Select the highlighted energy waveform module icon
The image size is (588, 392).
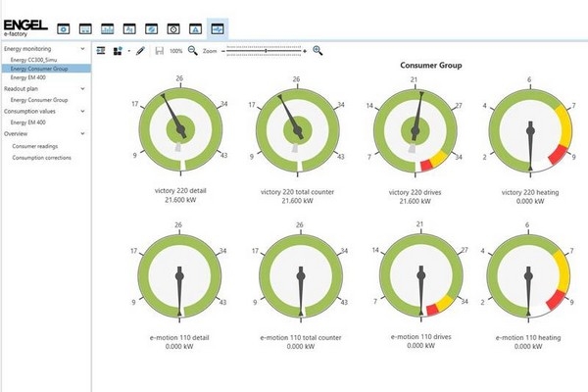tap(218, 28)
